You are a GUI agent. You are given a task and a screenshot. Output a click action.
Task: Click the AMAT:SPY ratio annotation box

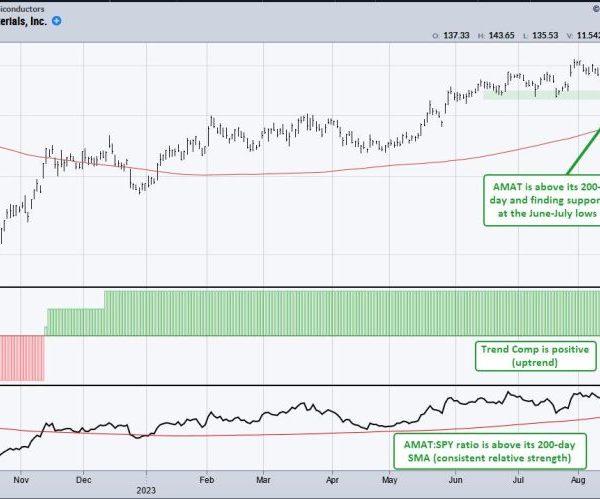pos(490,451)
